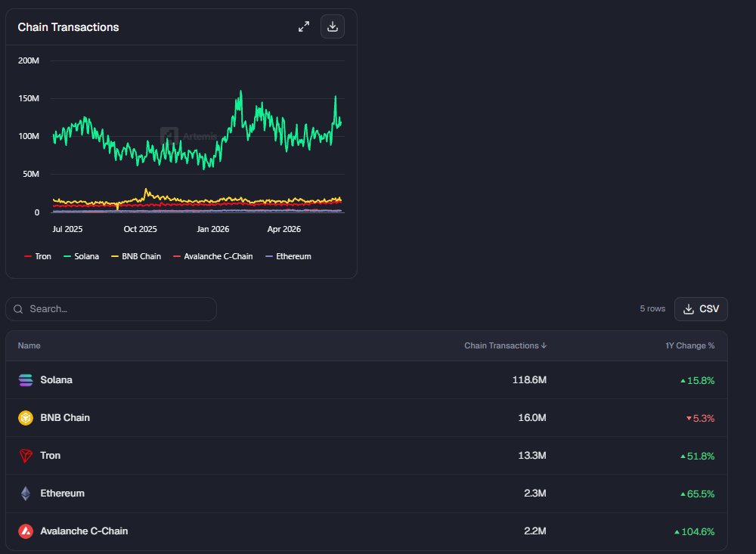Click the 50M y-axis label

31,174
